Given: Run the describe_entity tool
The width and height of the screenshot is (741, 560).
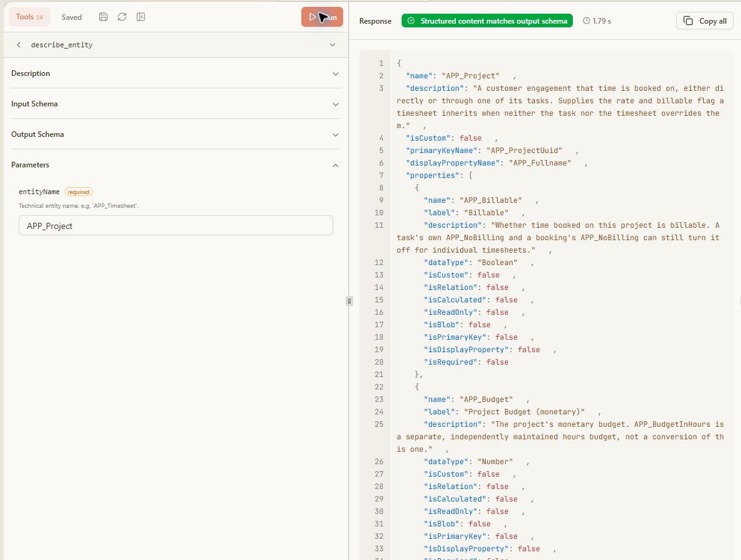Looking at the screenshot, I should 322,17.
